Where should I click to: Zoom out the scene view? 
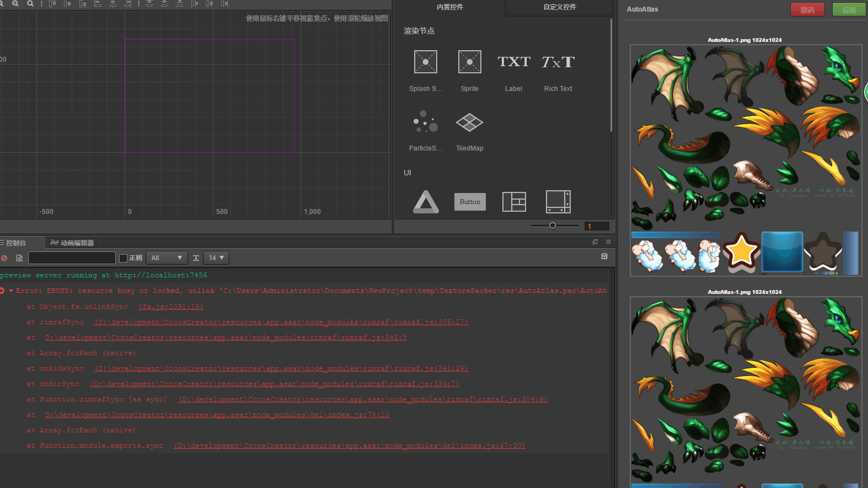(15, 3)
